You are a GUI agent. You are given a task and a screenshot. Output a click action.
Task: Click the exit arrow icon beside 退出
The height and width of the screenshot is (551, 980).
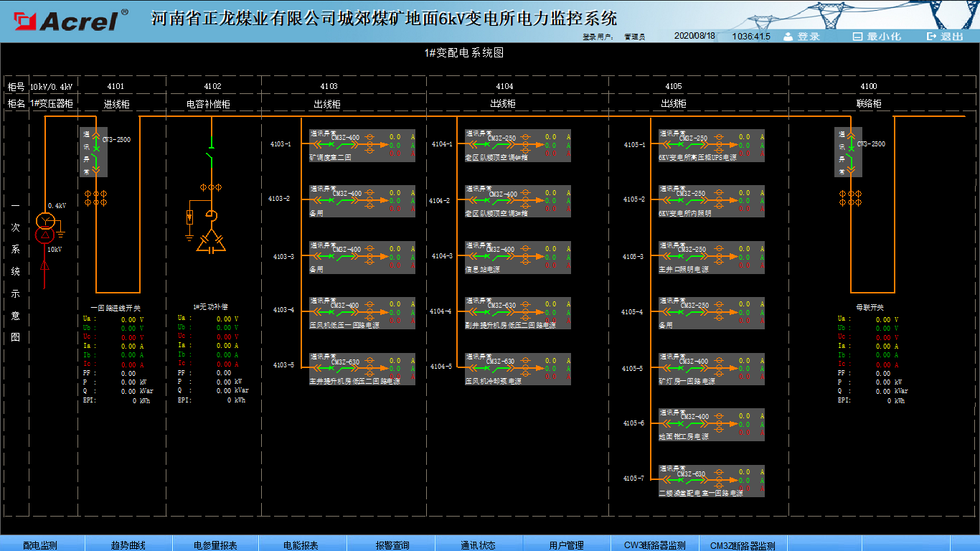point(932,37)
